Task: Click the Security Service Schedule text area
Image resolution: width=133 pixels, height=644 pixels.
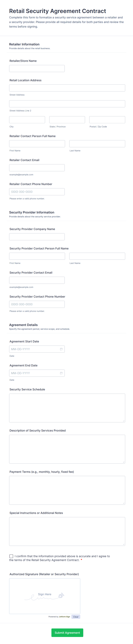Action: [x=67, y=408]
